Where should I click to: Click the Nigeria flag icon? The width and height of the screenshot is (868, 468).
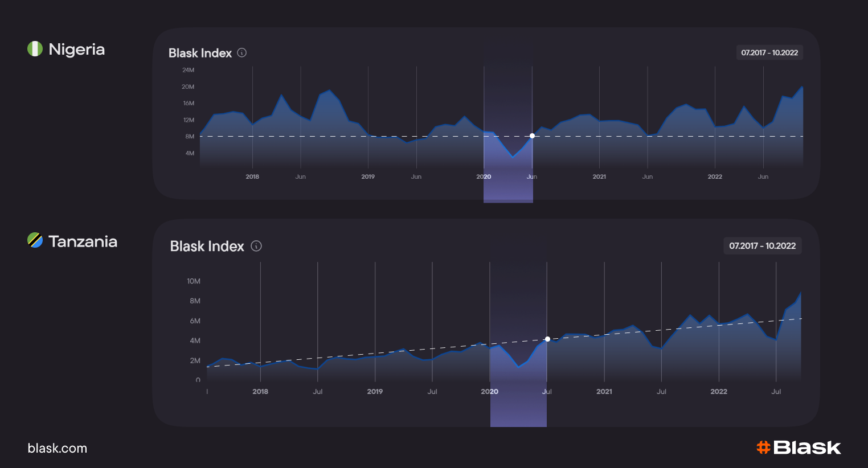tap(35, 49)
